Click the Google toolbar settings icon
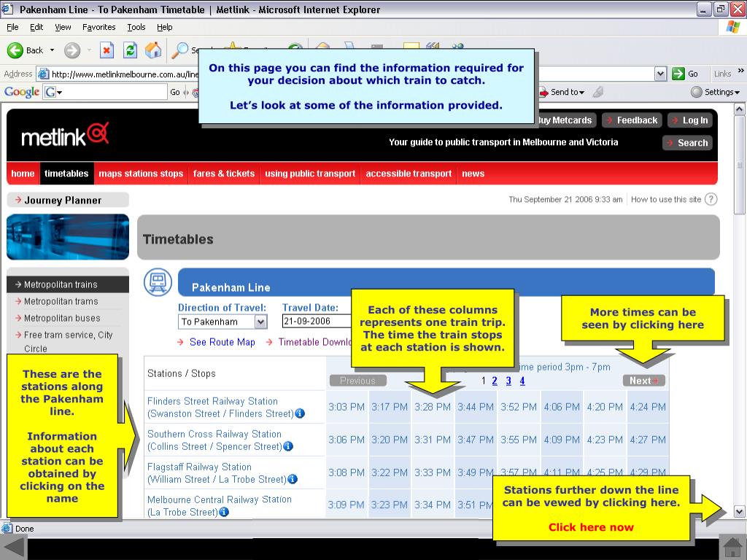Screen dimensions: 747x560 pyautogui.click(x=697, y=92)
